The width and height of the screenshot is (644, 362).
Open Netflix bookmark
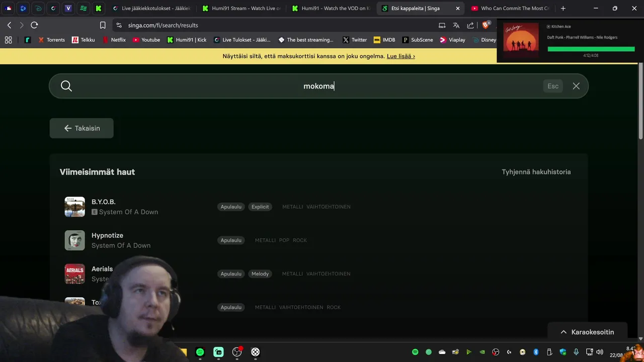pos(114,40)
